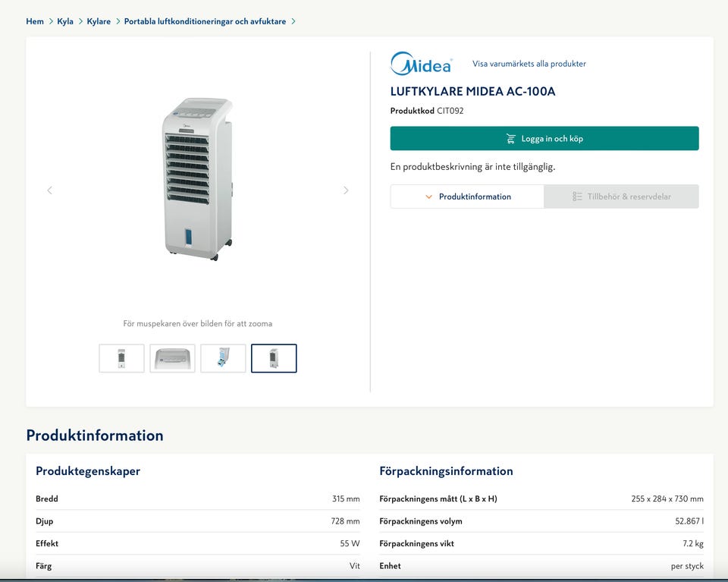Click the text En produktbeskrivning är inte tillgänglig
The image size is (728, 582).
tap(472, 167)
